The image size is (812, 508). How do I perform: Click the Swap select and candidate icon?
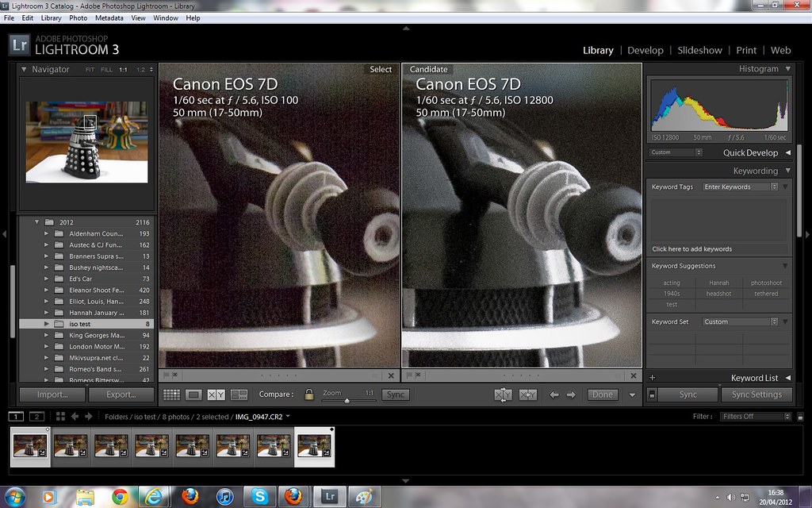pyautogui.click(x=503, y=394)
